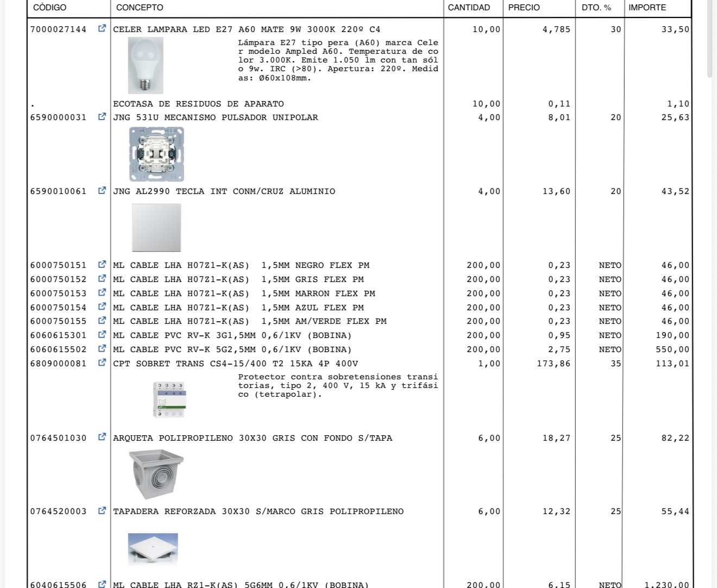This screenshot has height=588, width=717.
Task: Click 'JNG AL2990 TECLA INT CONM/CRUZ ALUMINIO' concept
Action: coord(224,191)
